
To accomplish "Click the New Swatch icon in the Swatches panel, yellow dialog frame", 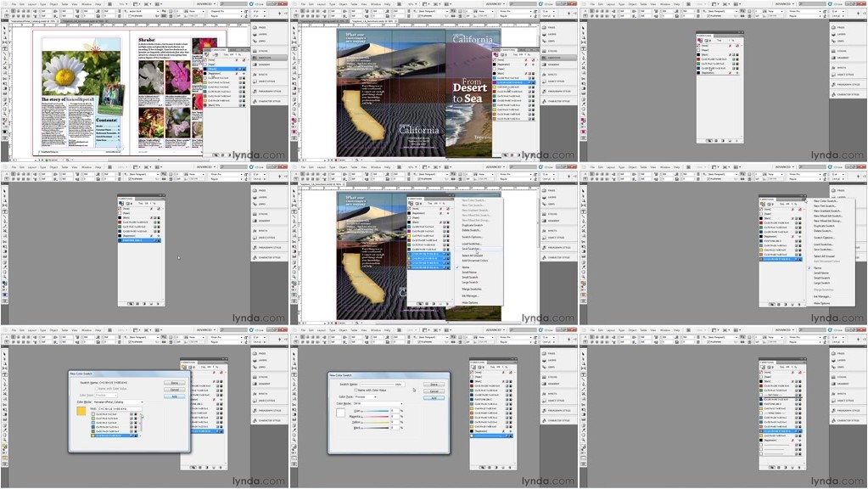I will [x=213, y=468].
